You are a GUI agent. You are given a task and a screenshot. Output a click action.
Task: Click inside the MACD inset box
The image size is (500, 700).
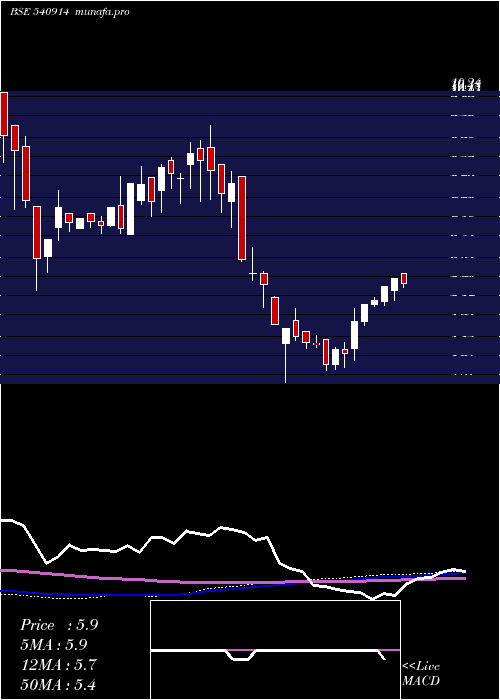coord(275,650)
